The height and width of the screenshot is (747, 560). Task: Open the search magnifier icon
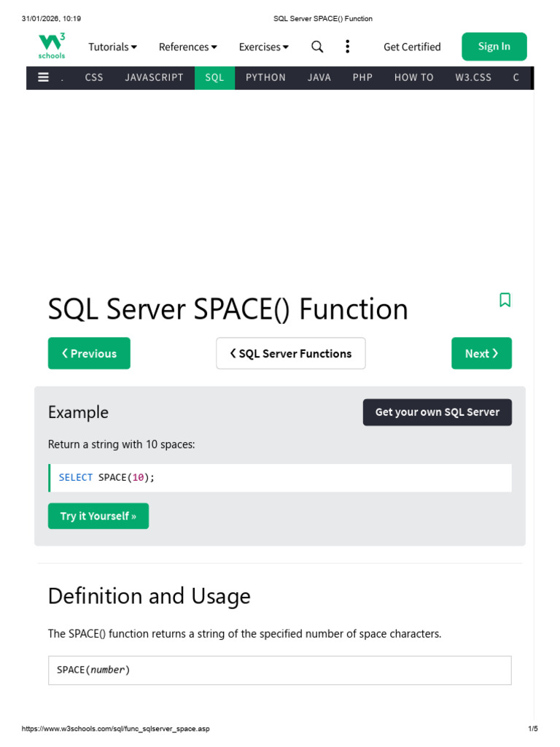[x=317, y=47]
